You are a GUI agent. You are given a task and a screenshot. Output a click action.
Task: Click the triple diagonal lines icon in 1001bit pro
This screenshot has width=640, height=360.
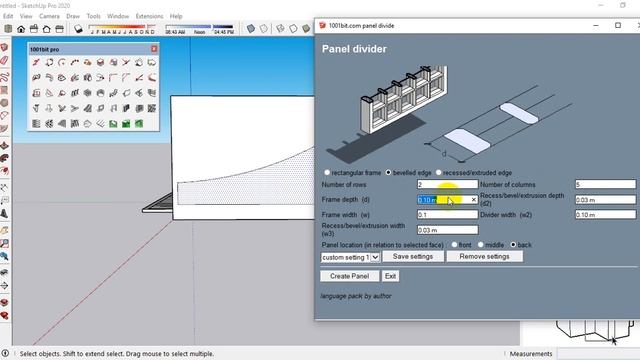click(100, 123)
